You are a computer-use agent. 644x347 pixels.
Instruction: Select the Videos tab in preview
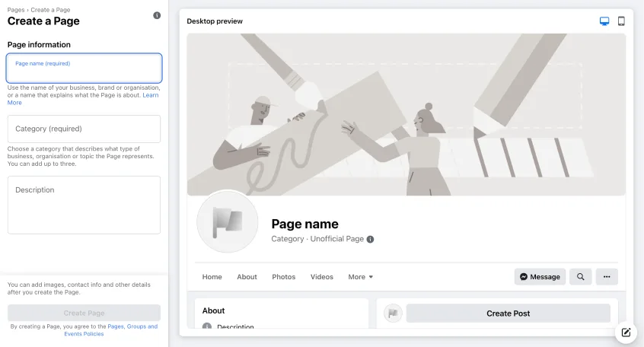coord(321,277)
